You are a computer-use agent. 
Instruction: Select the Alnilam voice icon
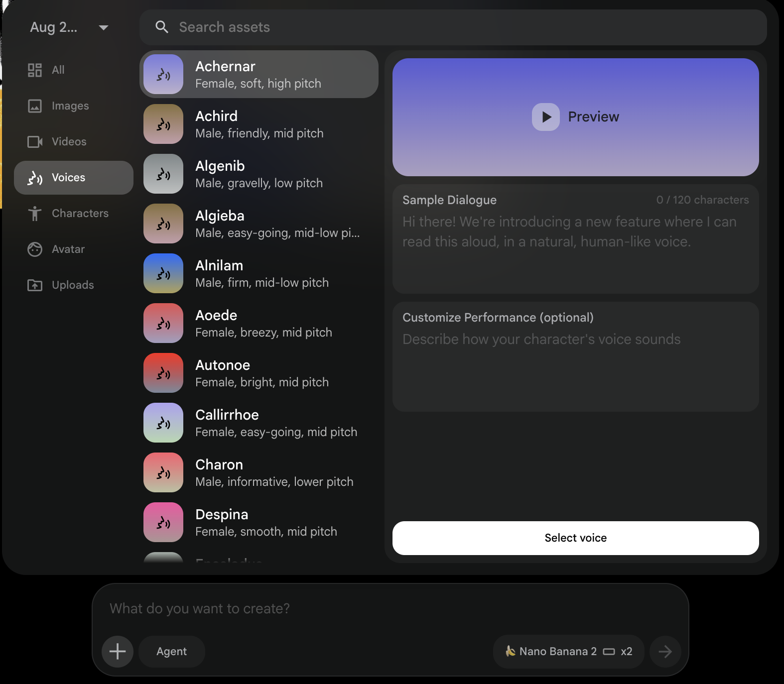(x=163, y=273)
